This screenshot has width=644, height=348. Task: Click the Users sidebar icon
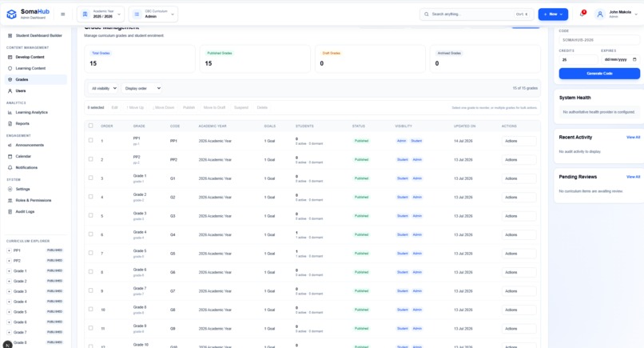[x=10, y=91]
